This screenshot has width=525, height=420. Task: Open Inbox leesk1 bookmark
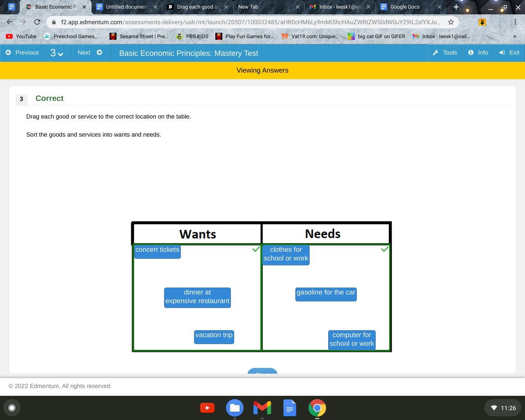coord(441,37)
